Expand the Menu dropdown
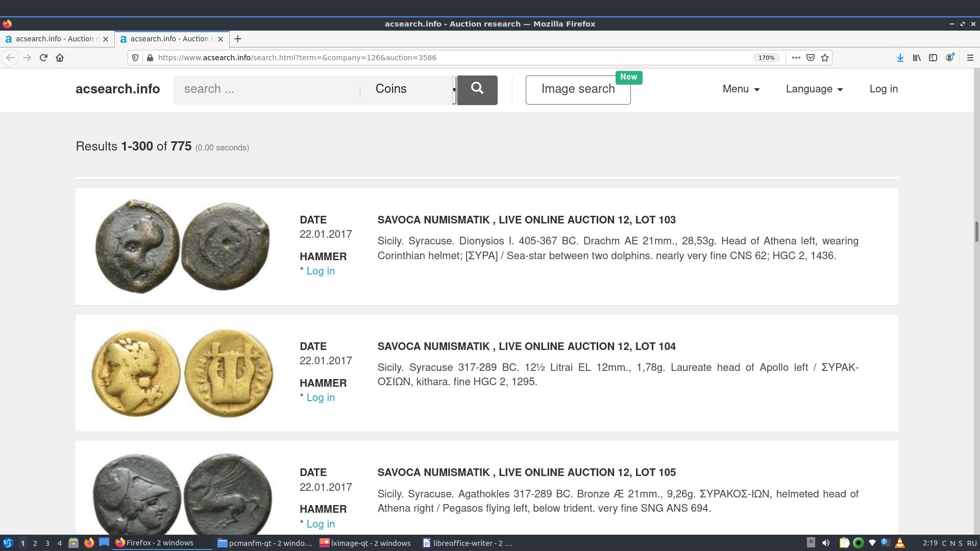The width and height of the screenshot is (980, 551). click(x=741, y=89)
